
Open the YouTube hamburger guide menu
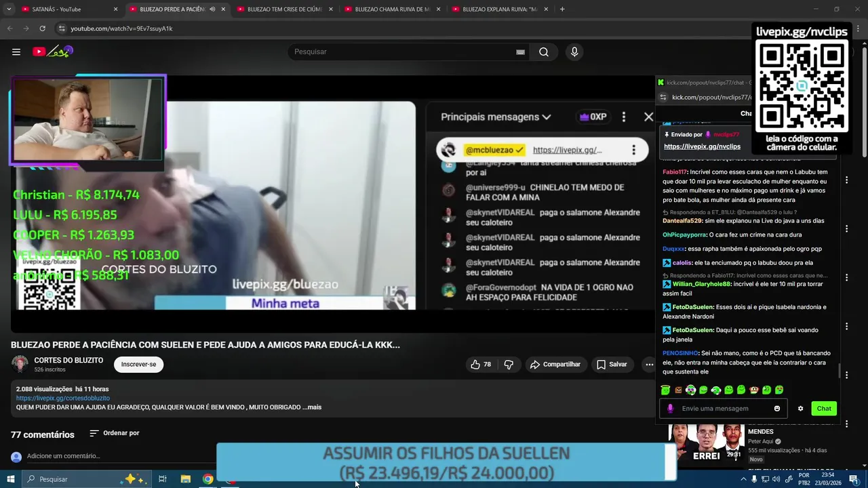tap(16, 52)
